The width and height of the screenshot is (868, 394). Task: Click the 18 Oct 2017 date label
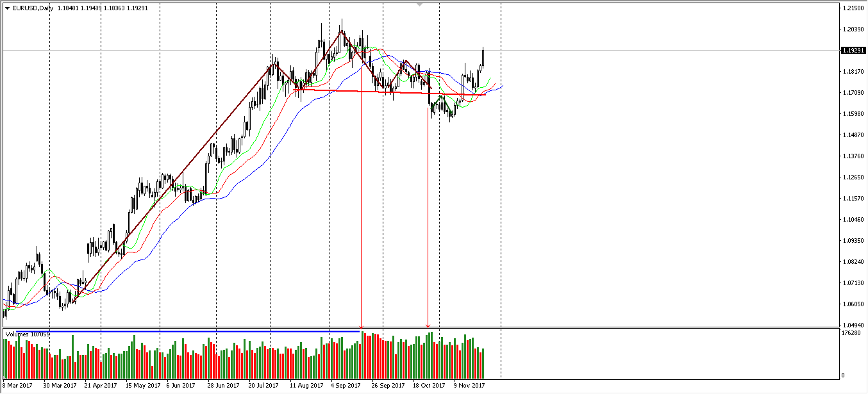click(x=429, y=386)
